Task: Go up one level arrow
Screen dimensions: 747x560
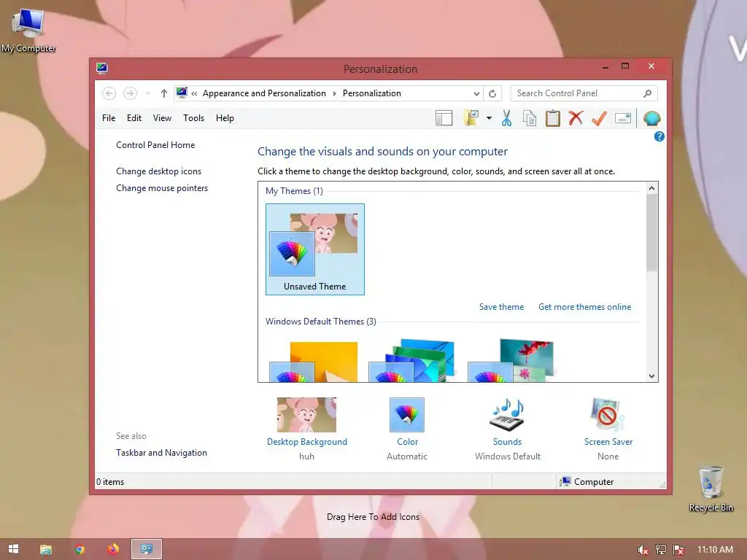Action: 164,93
